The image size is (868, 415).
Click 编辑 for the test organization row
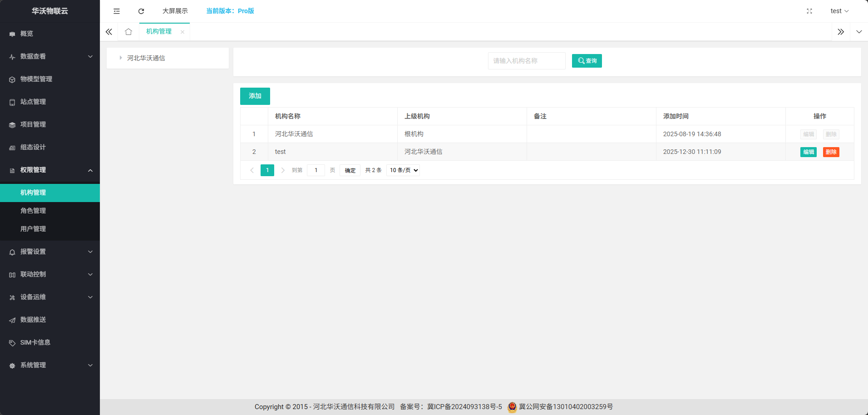tap(808, 152)
